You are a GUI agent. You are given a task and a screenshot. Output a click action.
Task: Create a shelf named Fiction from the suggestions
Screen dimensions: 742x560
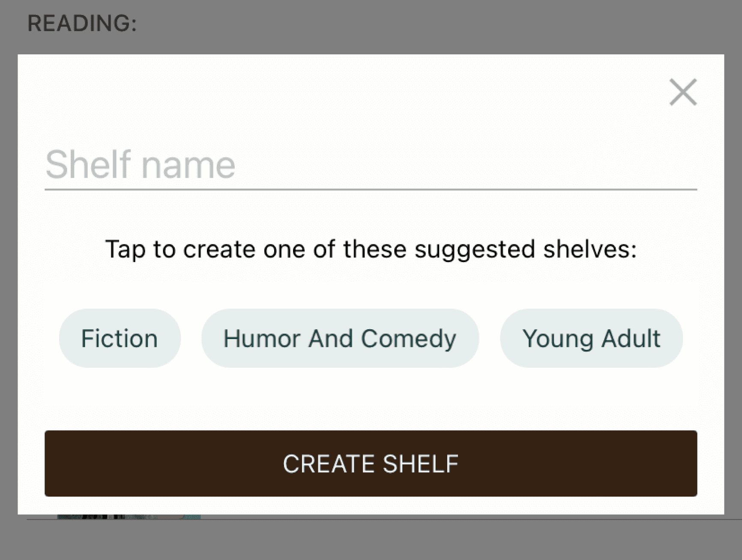pos(120,338)
